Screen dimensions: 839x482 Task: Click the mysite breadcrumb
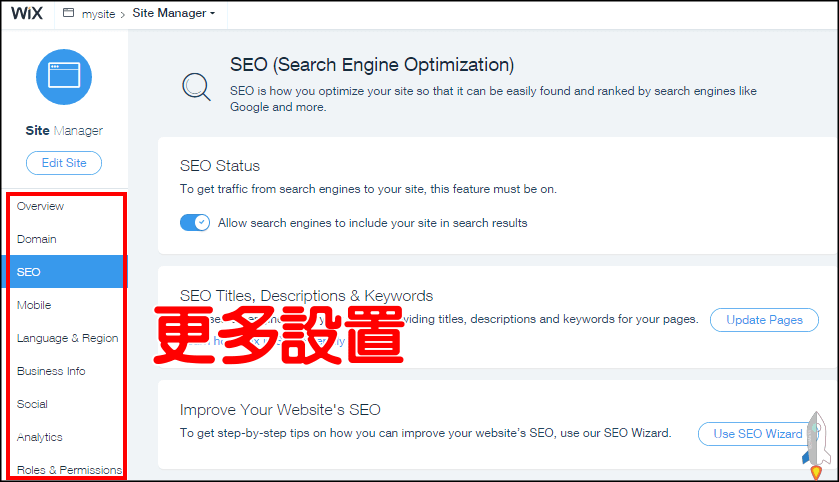pos(98,14)
